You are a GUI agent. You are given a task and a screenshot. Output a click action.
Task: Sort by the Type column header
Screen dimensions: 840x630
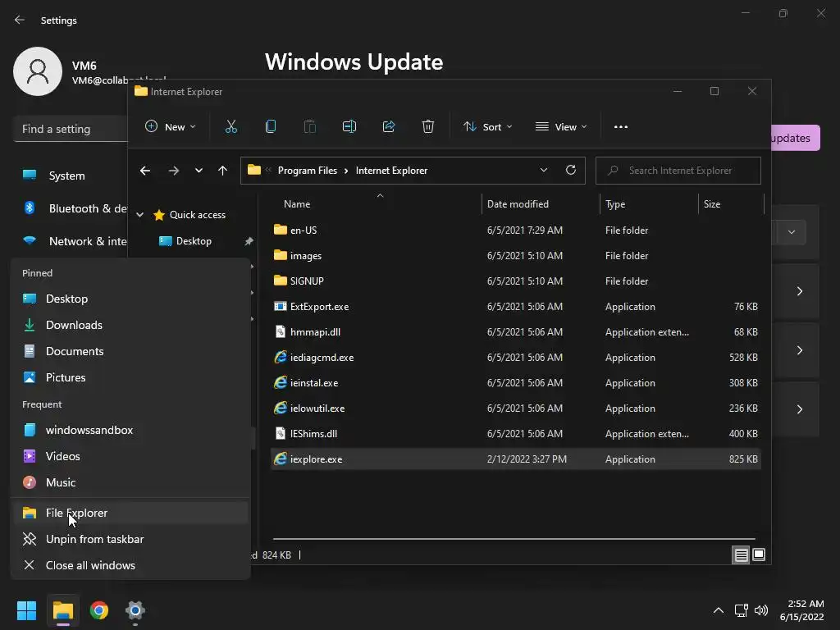point(615,204)
